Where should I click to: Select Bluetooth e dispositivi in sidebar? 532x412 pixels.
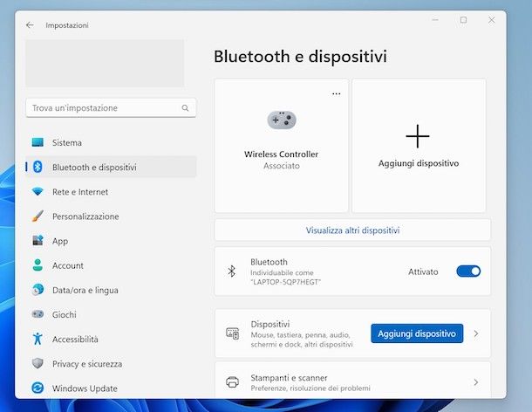click(112, 167)
